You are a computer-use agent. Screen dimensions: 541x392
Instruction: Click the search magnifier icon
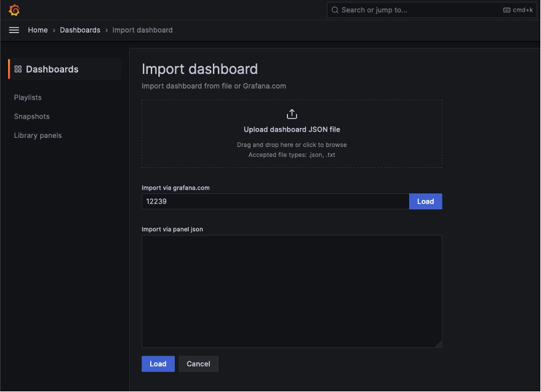click(335, 10)
